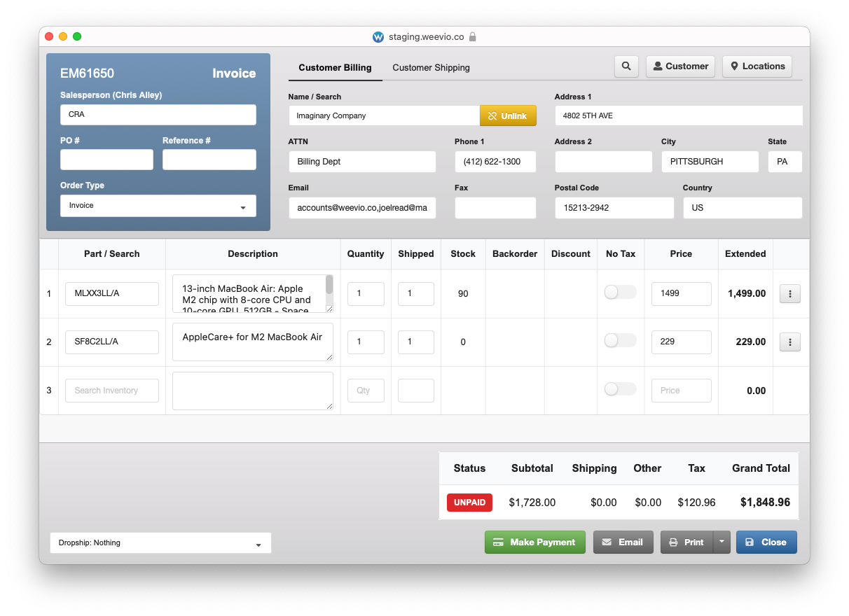
Task: Click invoice number EM61650
Action: click(87, 73)
